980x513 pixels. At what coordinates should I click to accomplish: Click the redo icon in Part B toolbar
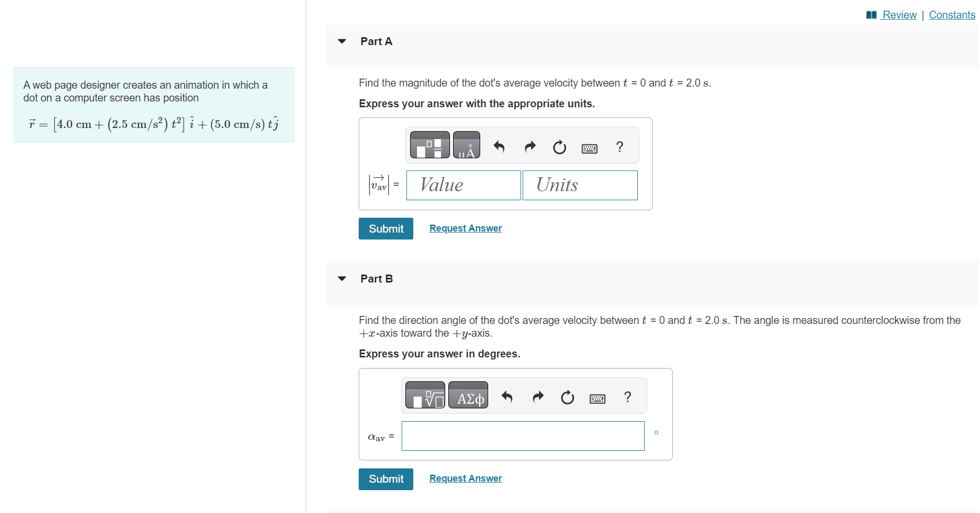tap(537, 397)
